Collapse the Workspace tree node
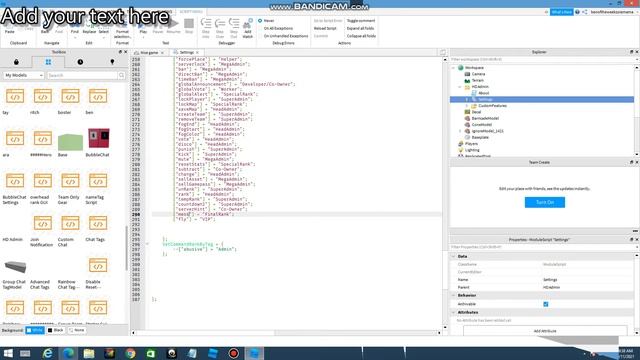The image size is (640, 360). 453,68
